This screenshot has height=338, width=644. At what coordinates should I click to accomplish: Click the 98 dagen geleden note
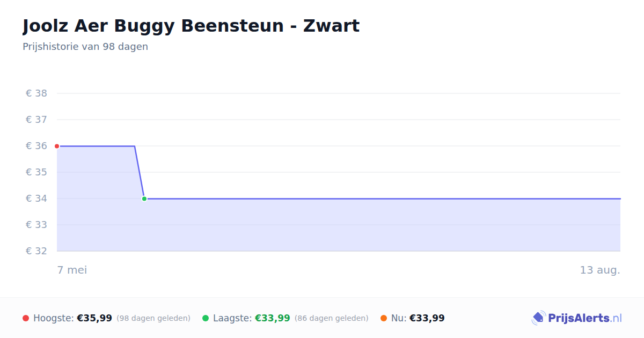(153, 318)
